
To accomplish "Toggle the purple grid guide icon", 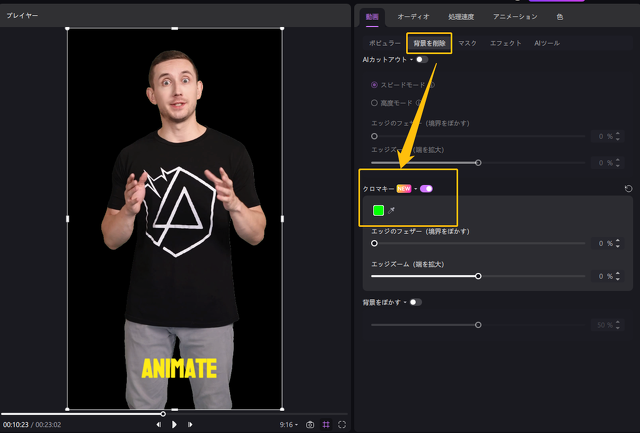I will point(326,424).
